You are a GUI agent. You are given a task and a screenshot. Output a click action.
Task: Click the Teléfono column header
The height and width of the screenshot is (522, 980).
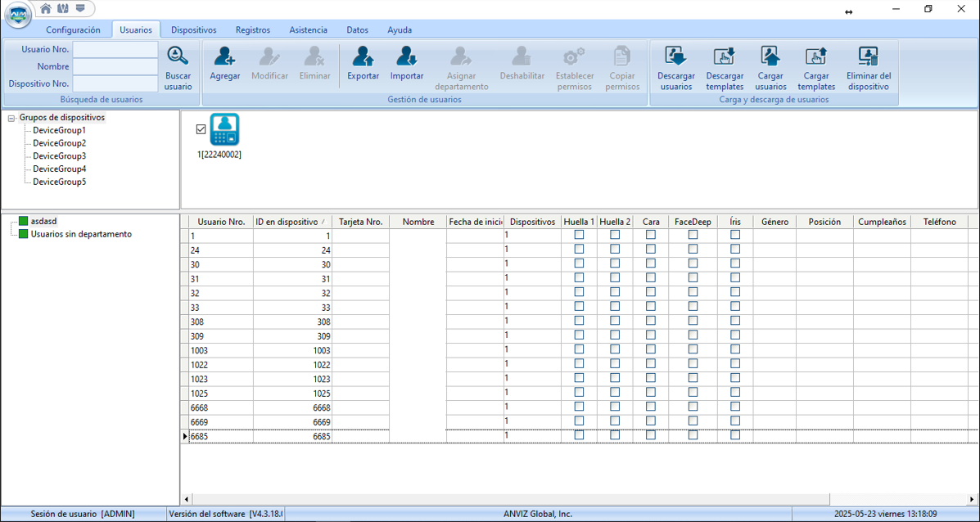click(x=939, y=222)
